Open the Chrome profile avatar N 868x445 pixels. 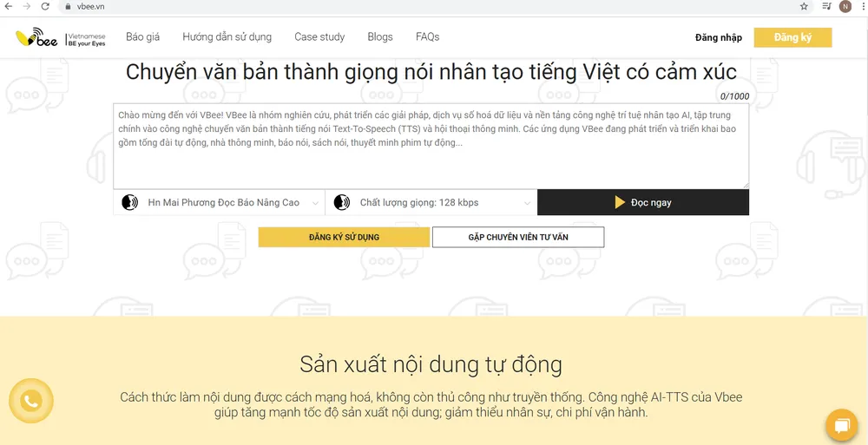coord(845,7)
